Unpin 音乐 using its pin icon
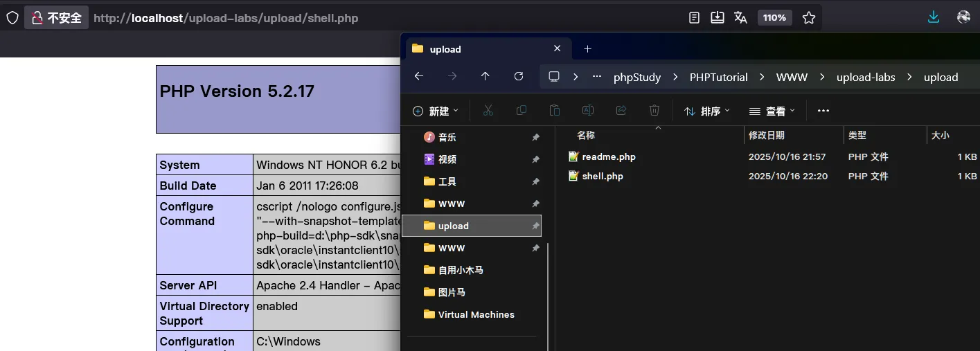Screen dimensions: 980x351 point(535,138)
